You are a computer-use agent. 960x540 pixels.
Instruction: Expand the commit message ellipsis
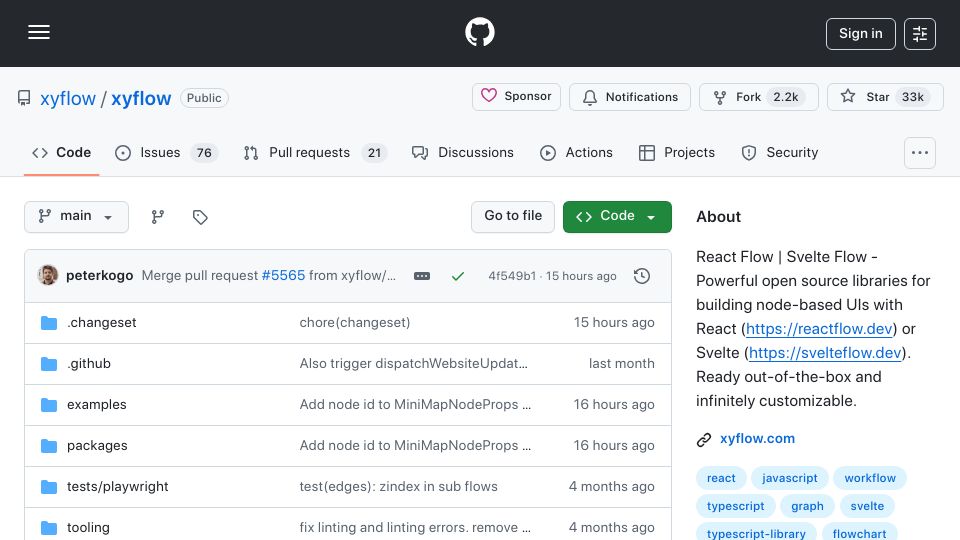point(422,276)
